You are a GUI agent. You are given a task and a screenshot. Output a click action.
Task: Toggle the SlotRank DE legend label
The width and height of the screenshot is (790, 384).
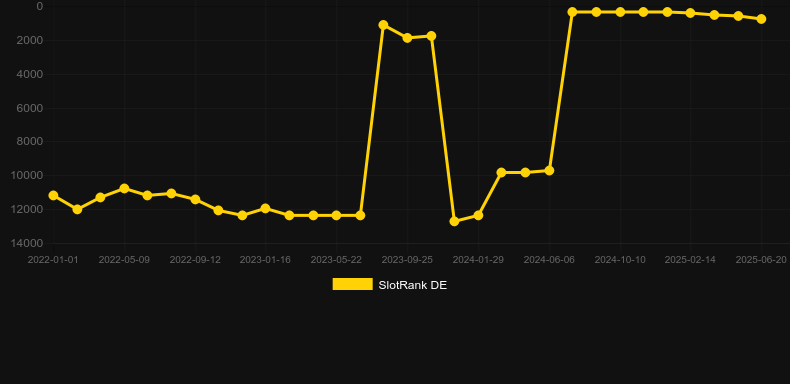412,285
